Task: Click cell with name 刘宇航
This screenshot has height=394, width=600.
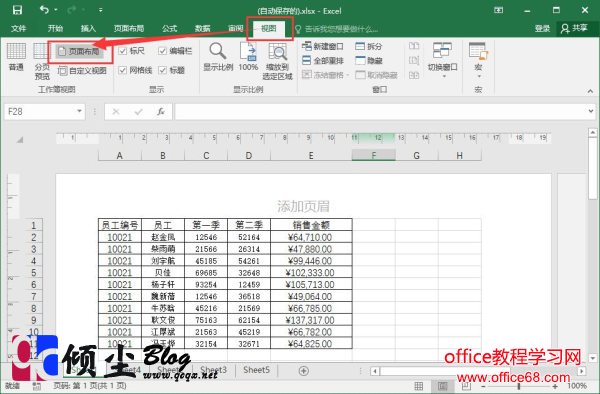Action: (163, 261)
